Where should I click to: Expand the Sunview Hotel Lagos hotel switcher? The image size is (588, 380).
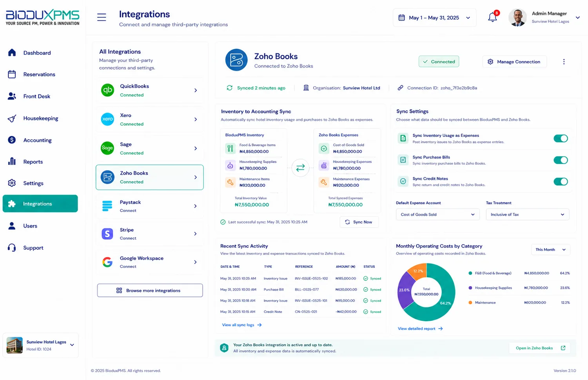[x=72, y=345]
